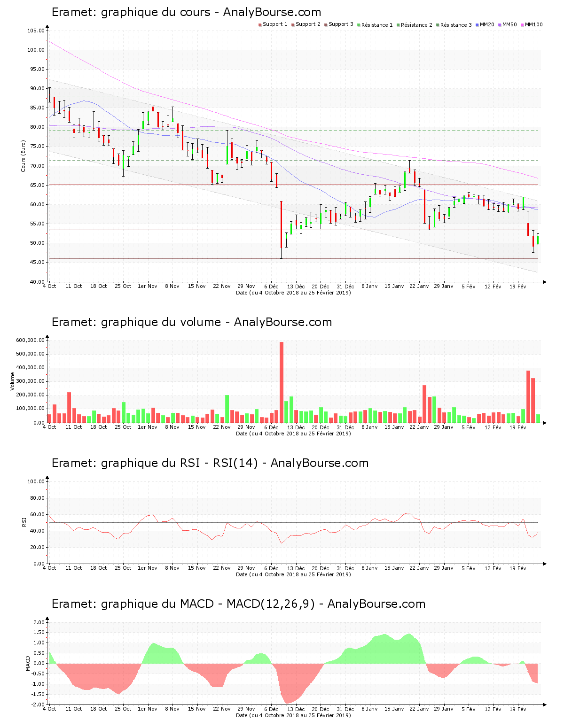Click the '29 Janv' date on the MACD chart
The width and height of the screenshot is (564, 728).
coord(444,709)
